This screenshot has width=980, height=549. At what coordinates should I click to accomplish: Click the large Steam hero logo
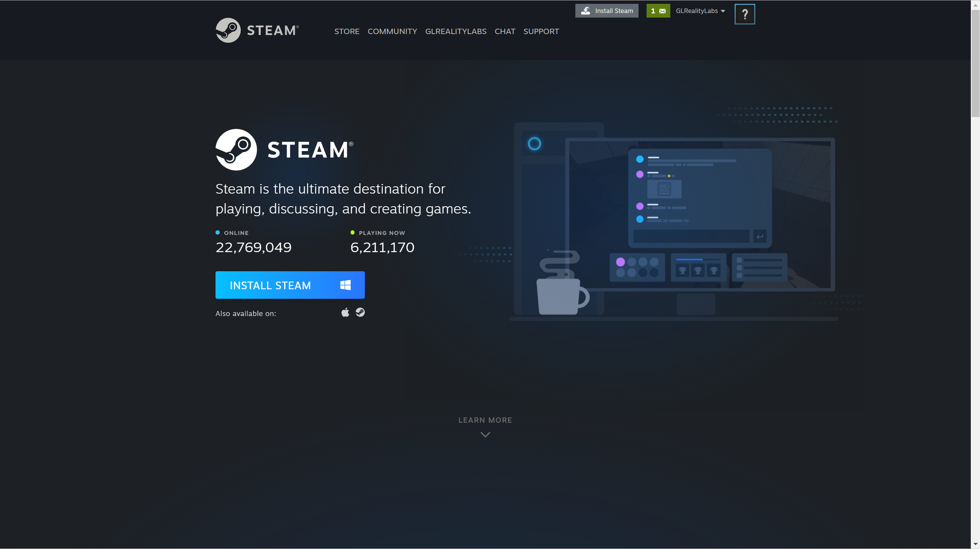pyautogui.click(x=284, y=149)
